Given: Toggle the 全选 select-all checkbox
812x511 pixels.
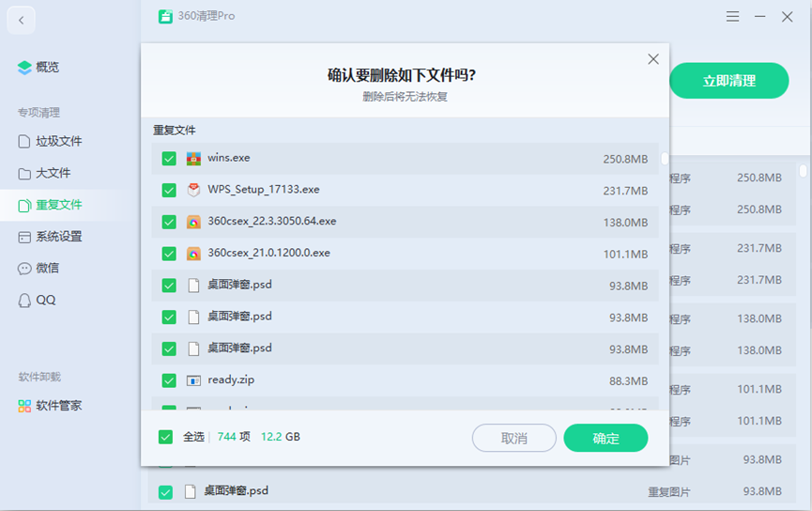Looking at the screenshot, I should [165, 437].
